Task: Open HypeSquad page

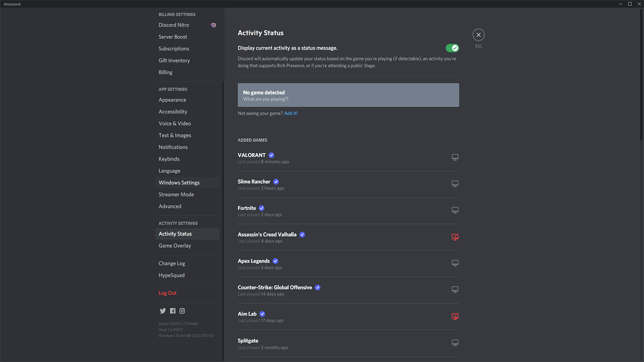Action: pyautogui.click(x=187, y=276)
